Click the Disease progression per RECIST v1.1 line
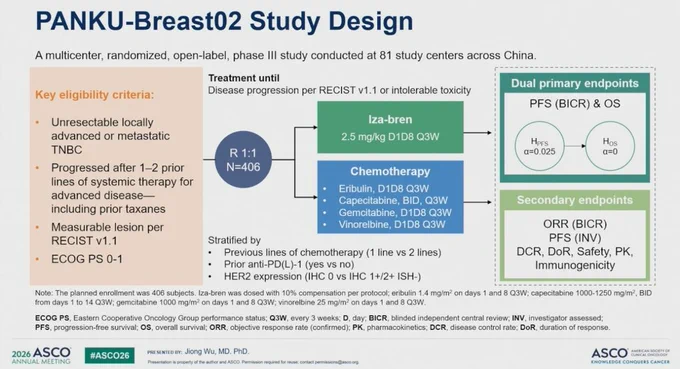Image resolution: width=680 pixels, height=369 pixels. (340, 90)
